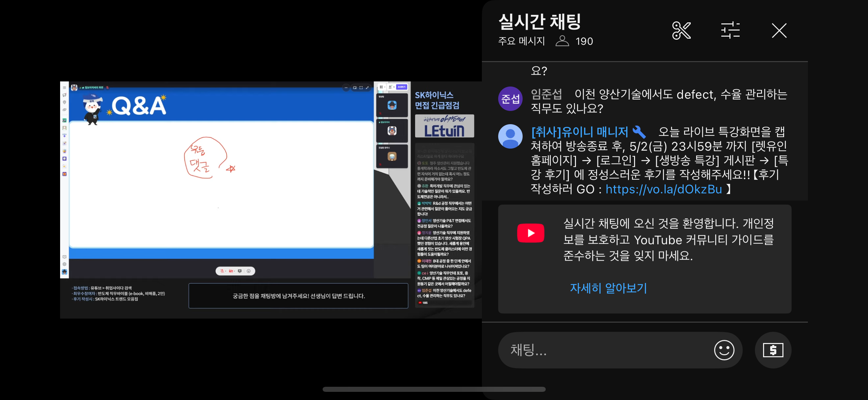Tap the LETUIN academy logo in the video
868x400 pixels.
point(444,126)
